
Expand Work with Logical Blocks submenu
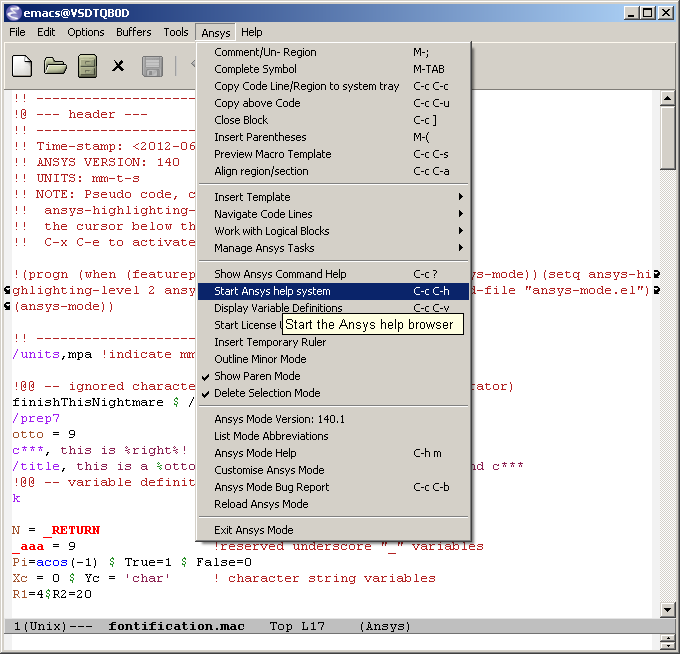[333, 231]
